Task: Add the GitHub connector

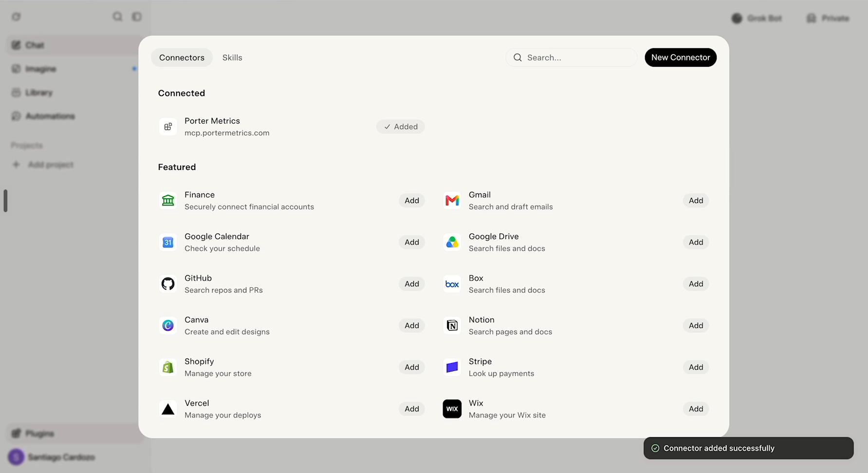Action: (x=412, y=284)
